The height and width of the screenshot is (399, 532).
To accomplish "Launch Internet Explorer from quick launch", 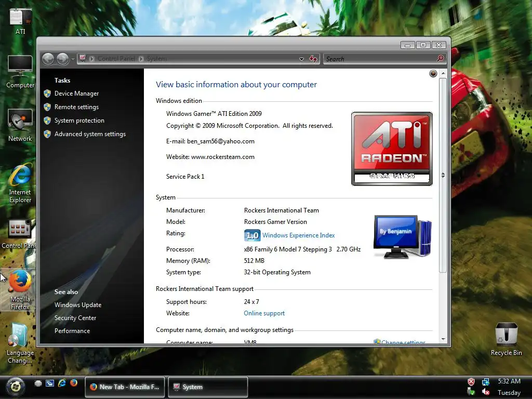I will click(62, 383).
